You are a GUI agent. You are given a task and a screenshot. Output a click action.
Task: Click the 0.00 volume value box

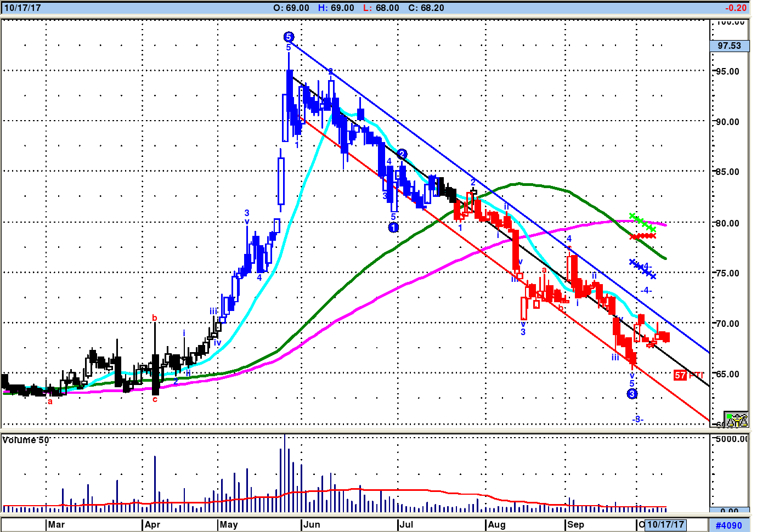click(x=729, y=511)
